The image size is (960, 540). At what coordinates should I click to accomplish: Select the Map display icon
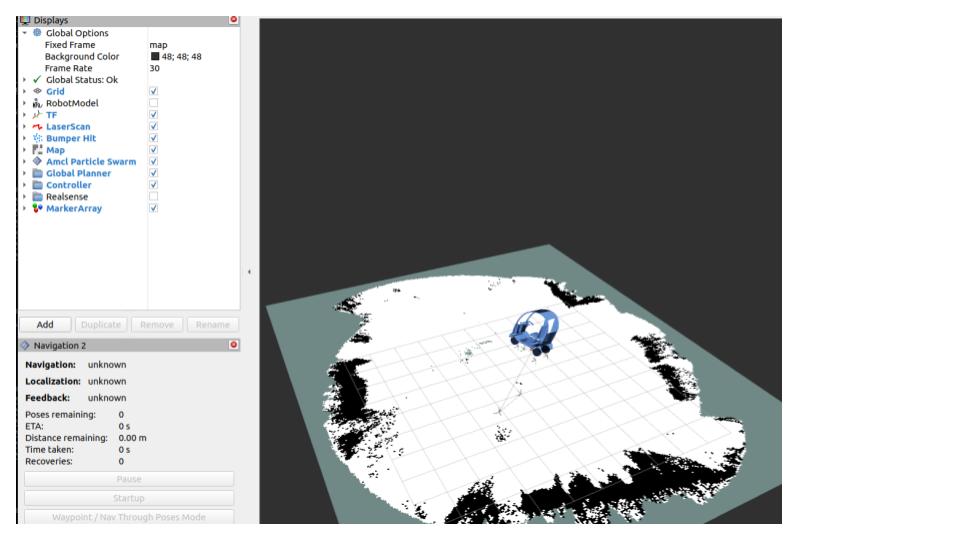click(x=37, y=149)
